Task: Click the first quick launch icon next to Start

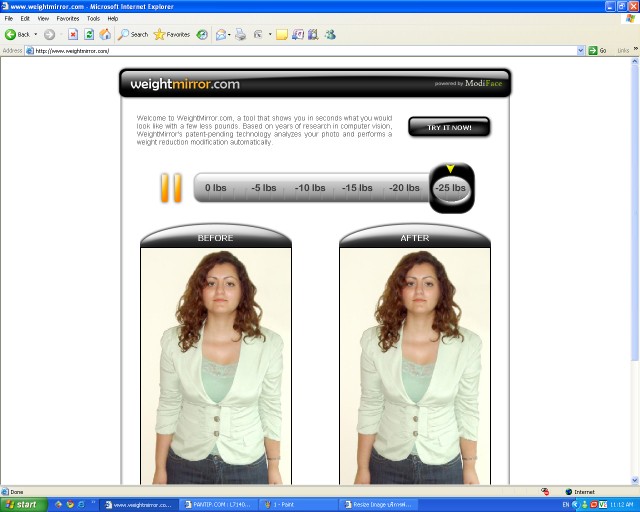Action: point(58,505)
